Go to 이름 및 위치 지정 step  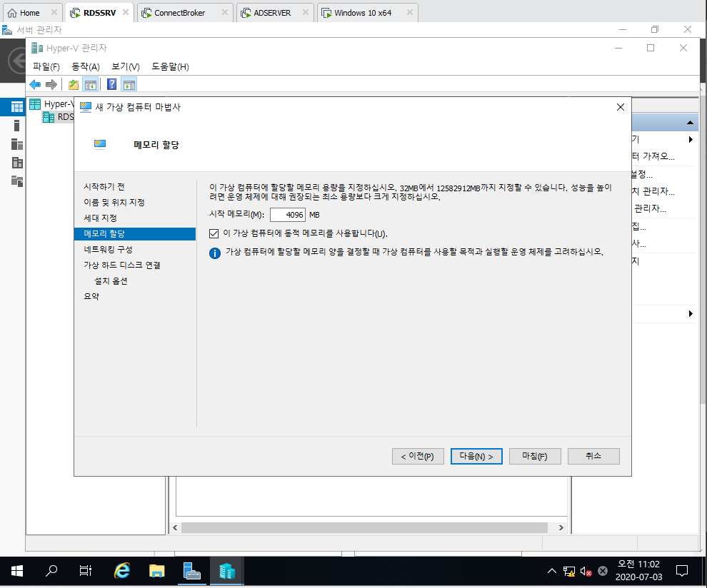click(114, 203)
